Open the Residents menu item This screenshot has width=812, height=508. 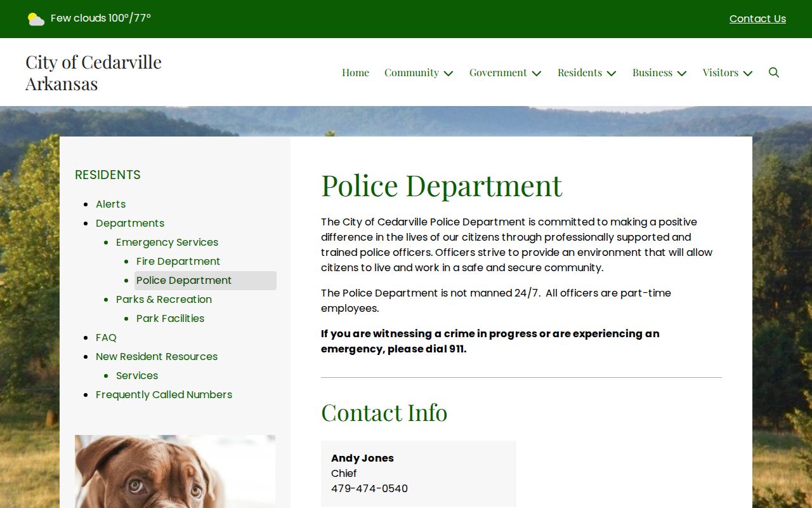(580, 72)
